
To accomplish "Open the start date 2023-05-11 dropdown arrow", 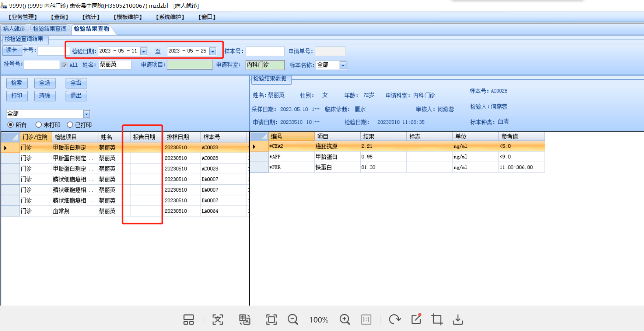I will point(144,52).
